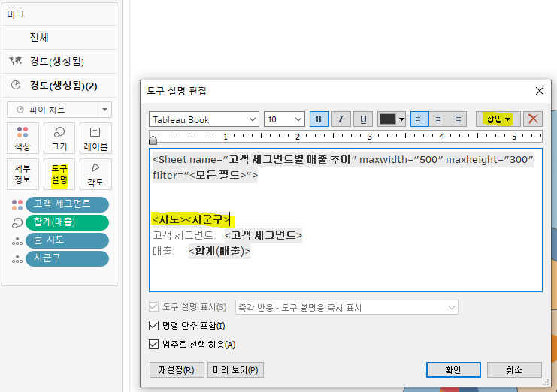Toggle underline formatting in tooltip editor
Viewport: 557px width, 392px height.
tap(363, 119)
